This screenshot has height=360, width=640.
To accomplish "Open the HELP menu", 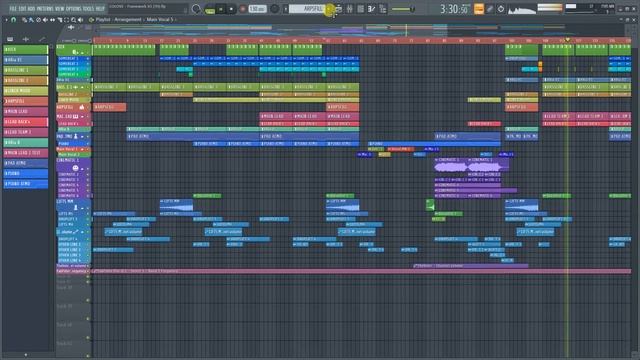I will coord(100,9).
